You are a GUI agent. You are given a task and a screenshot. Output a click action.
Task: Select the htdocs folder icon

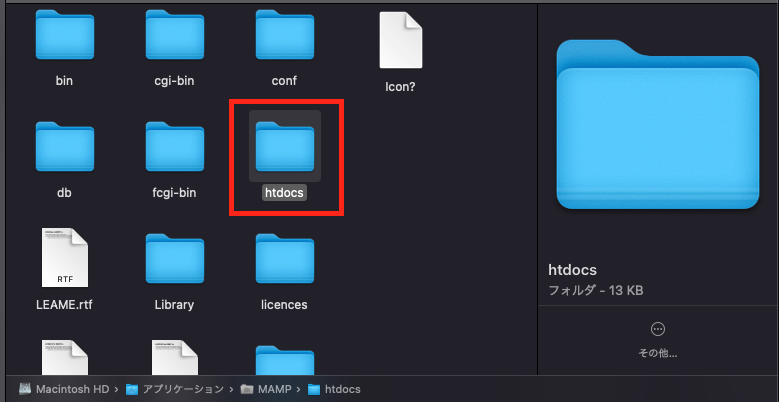click(x=285, y=147)
